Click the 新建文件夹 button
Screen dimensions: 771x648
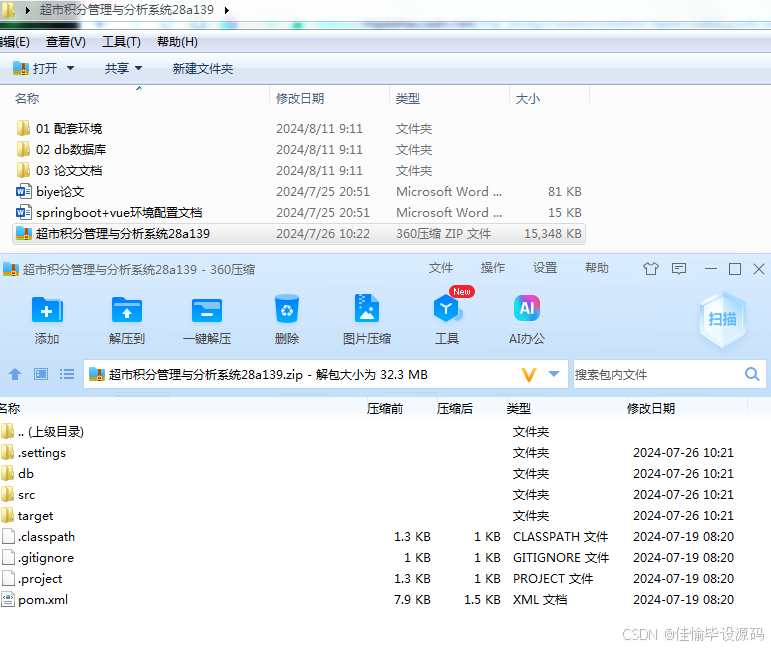[203, 69]
